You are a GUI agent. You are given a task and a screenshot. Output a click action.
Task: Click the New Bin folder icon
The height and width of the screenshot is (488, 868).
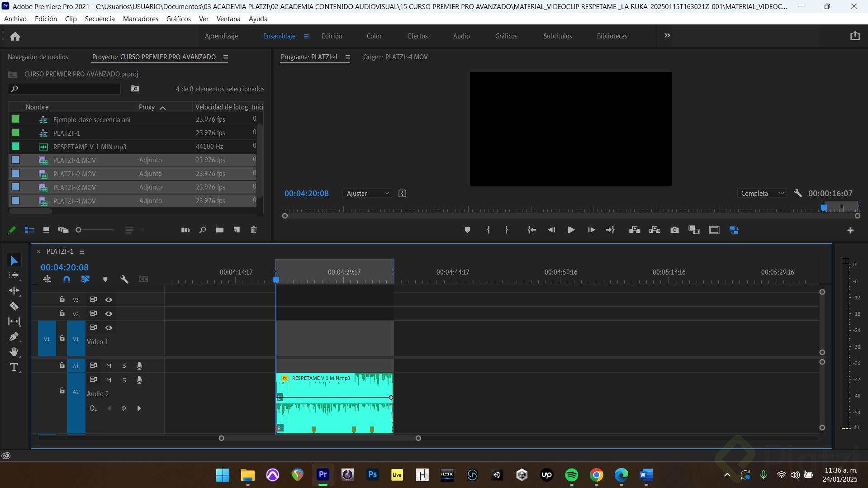[x=220, y=230]
